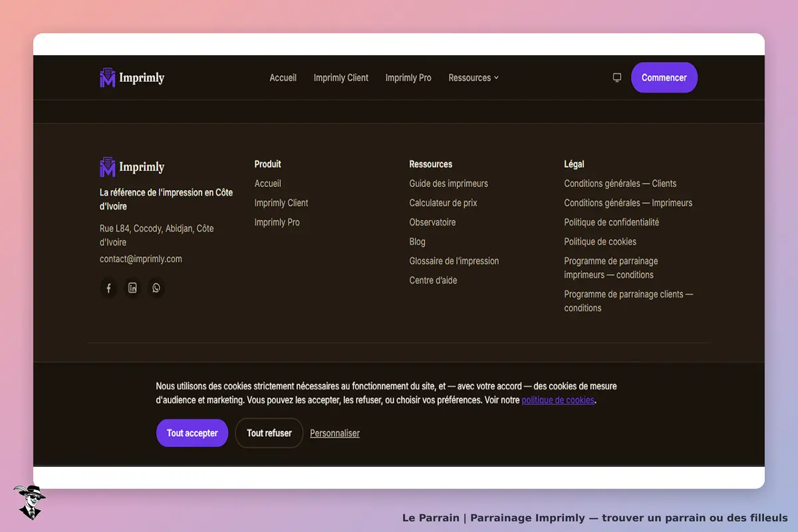
Task: Open Glossaire de l'impression link
Action: tap(454, 261)
